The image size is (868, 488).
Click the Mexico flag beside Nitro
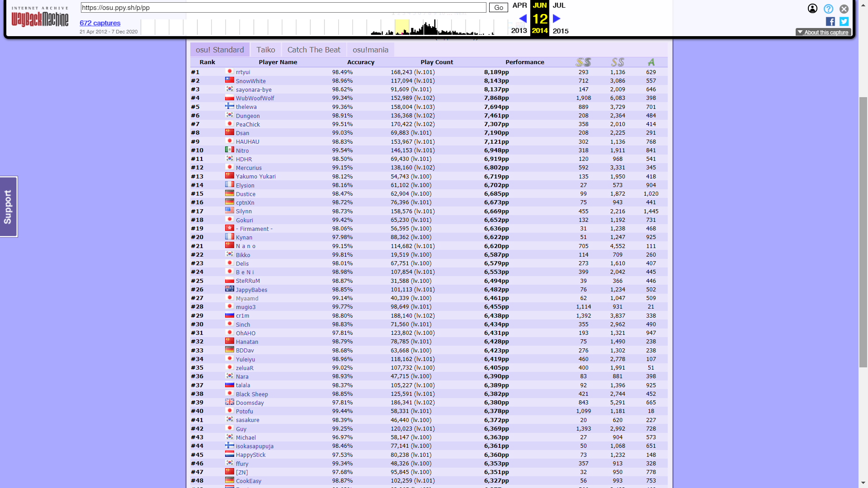tap(230, 150)
